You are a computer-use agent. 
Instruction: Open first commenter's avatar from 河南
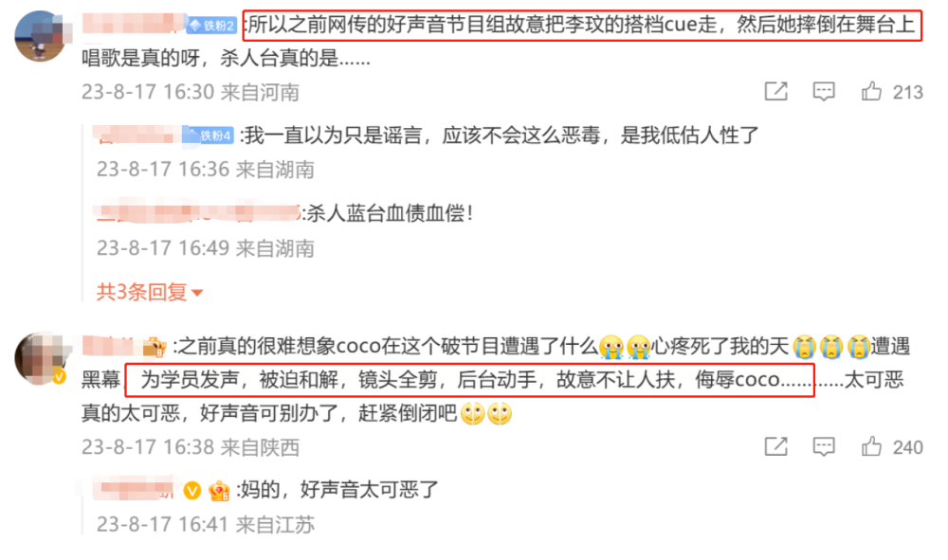pyautogui.click(x=40, y=36)
